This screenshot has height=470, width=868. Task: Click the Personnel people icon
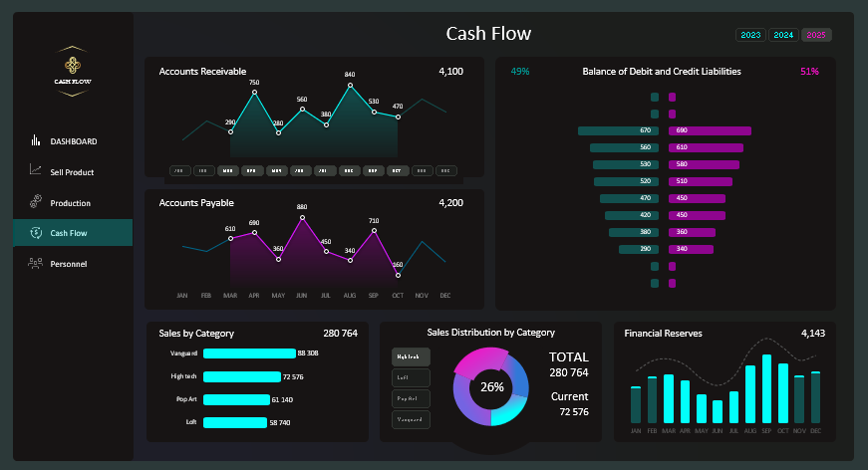pyautogui.click(x=36, y=264)
